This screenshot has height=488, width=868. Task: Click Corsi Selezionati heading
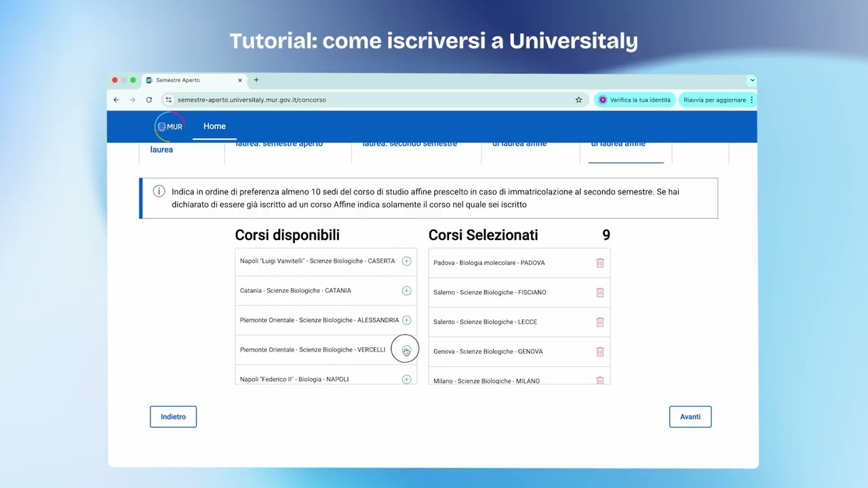[484, 235]
